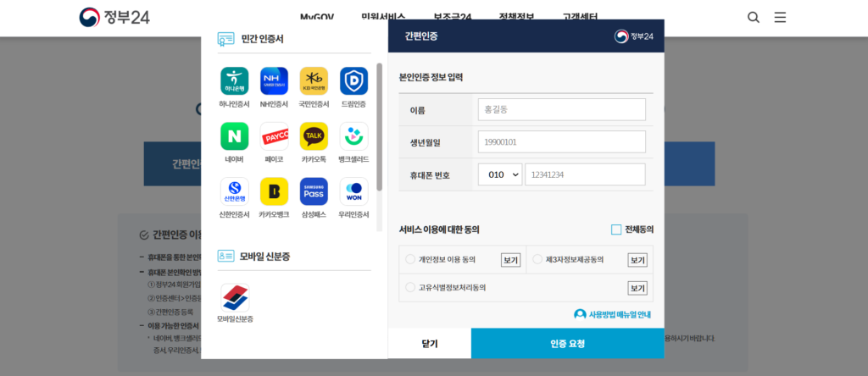This screenshot has width=868, height=376.
Task: Open the 정책정보 menu
Action: pos(516,17)
